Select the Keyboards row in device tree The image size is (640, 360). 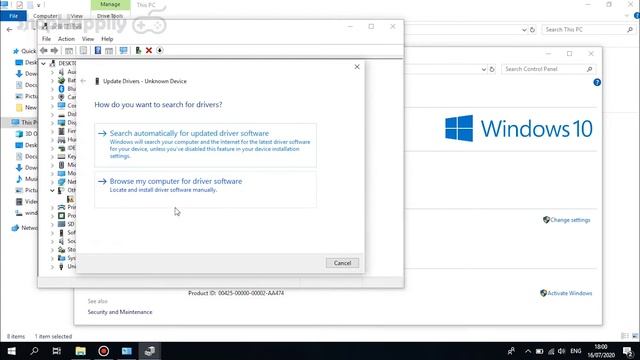66,156
